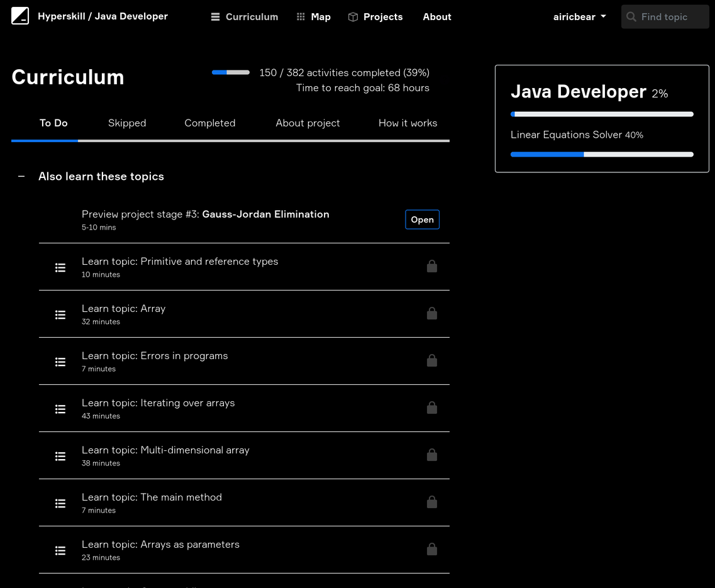715x588 pixels.
Task: Go to the Projects page
Action: point(375,17)
